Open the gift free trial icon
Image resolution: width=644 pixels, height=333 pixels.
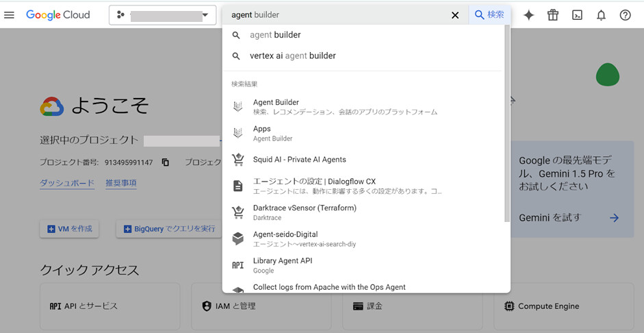[553, 15]
